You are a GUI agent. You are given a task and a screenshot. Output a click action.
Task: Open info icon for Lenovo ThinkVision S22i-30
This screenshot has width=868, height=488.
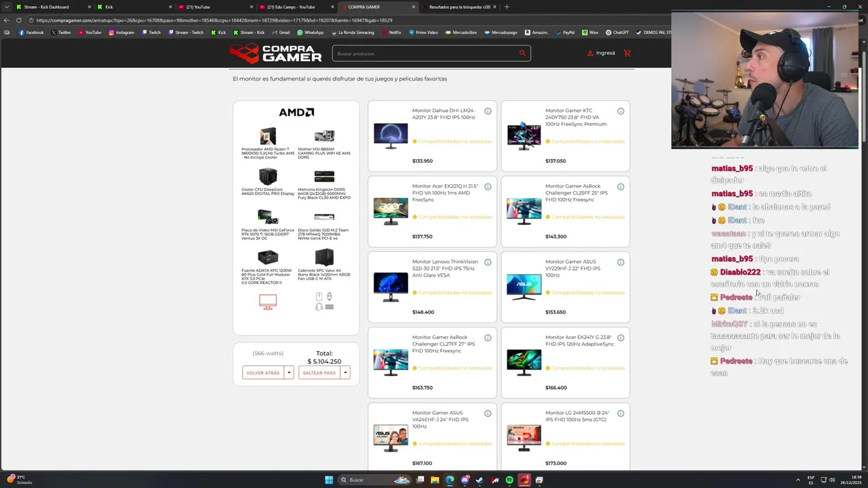tap(488, 262)
